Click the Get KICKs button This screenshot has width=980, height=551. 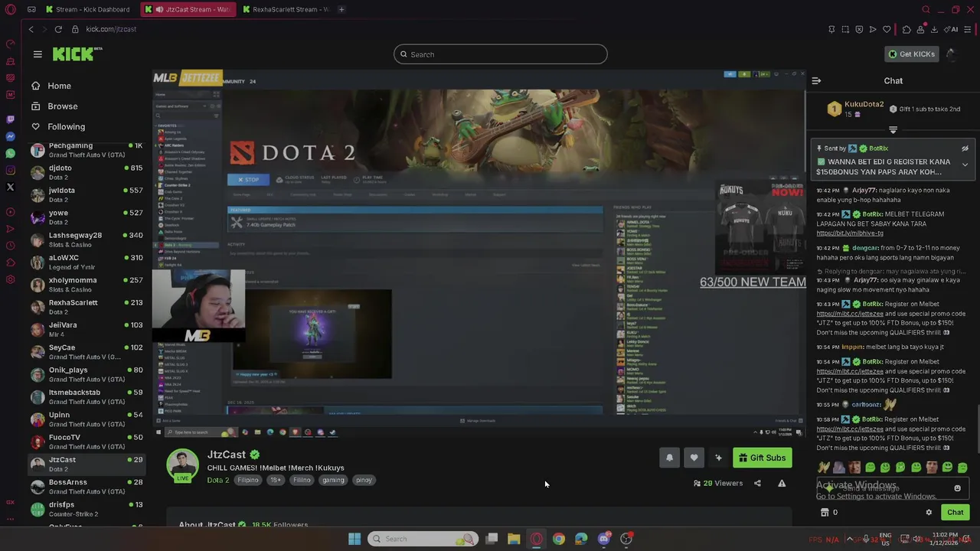[911, 54]
